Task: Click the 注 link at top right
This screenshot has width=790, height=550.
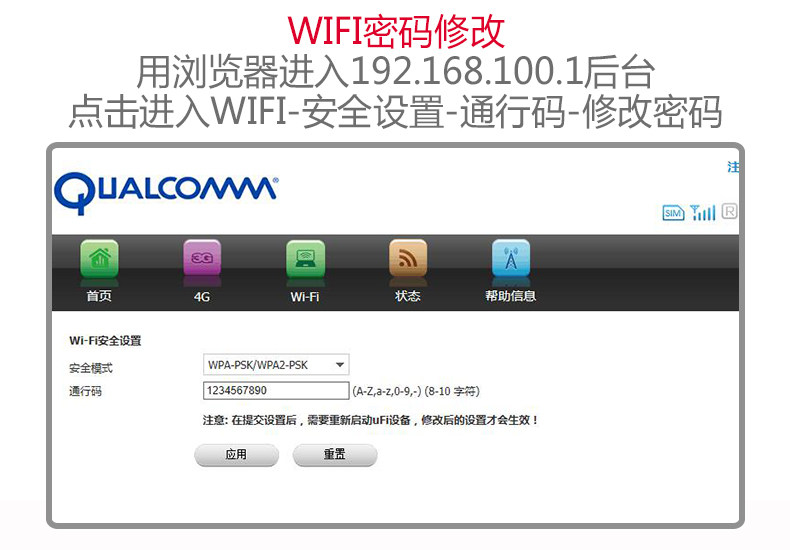Action: 733,167
